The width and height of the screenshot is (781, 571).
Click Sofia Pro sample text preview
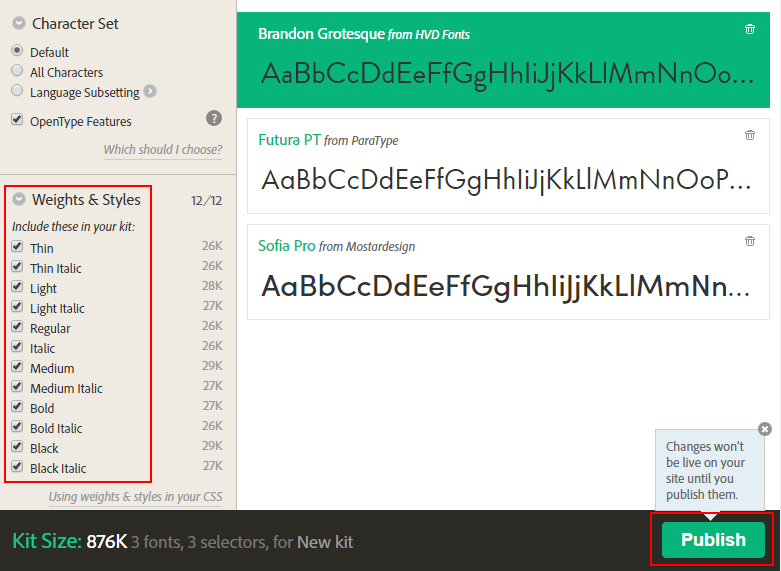pyautogui.click(x=506, y=286)
